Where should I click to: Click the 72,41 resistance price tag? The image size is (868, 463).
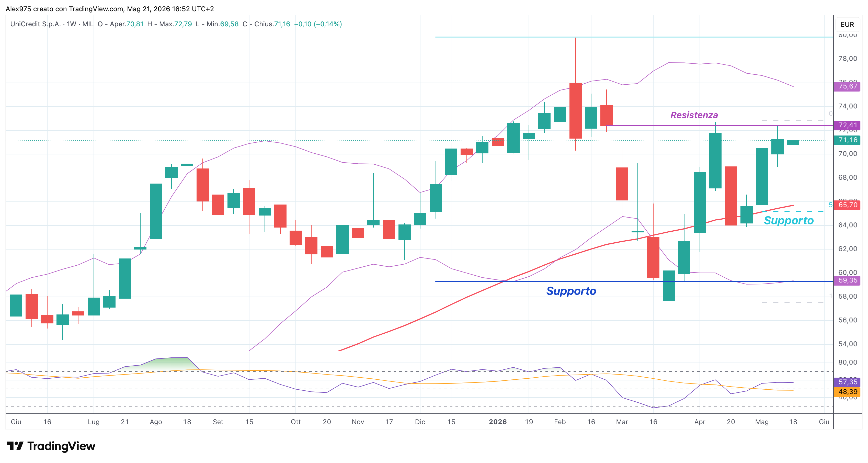tap(847, 125)
